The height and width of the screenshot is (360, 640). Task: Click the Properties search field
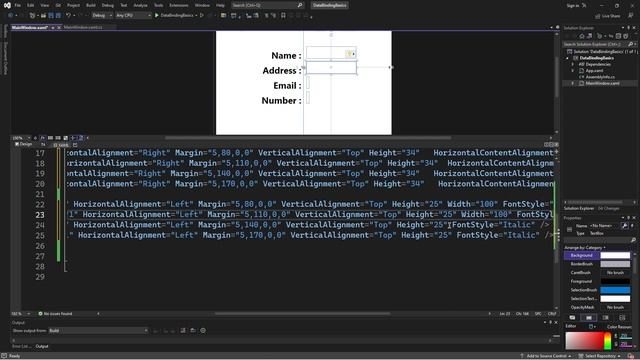[599, 240]
